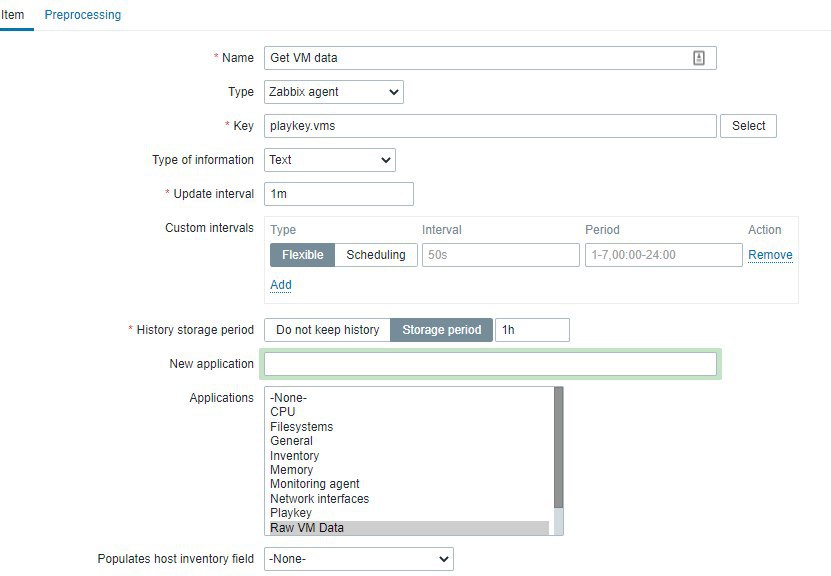Remove the custom interval row
This screenshot has width=831, height=576.
click(770, 255)
